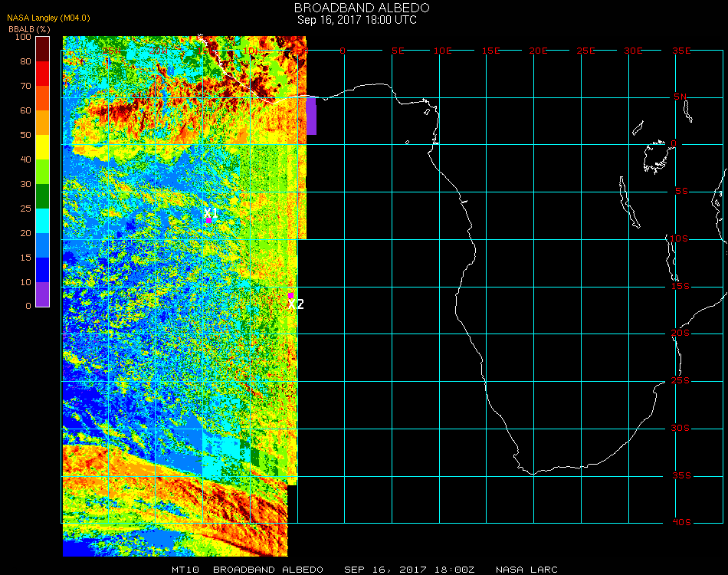Select the orange 50-60 legend swatch

click(43, 123)
